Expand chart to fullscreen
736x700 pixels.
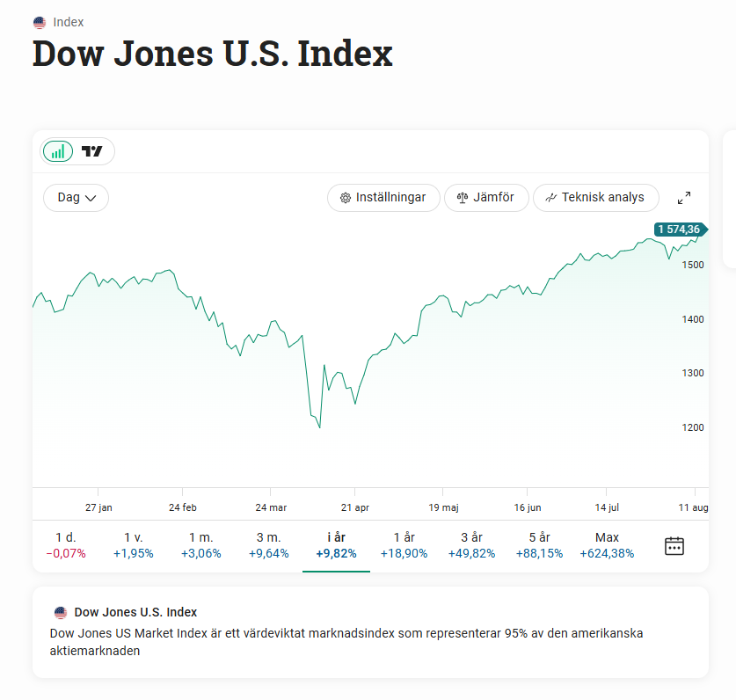[x=684, y=198]
